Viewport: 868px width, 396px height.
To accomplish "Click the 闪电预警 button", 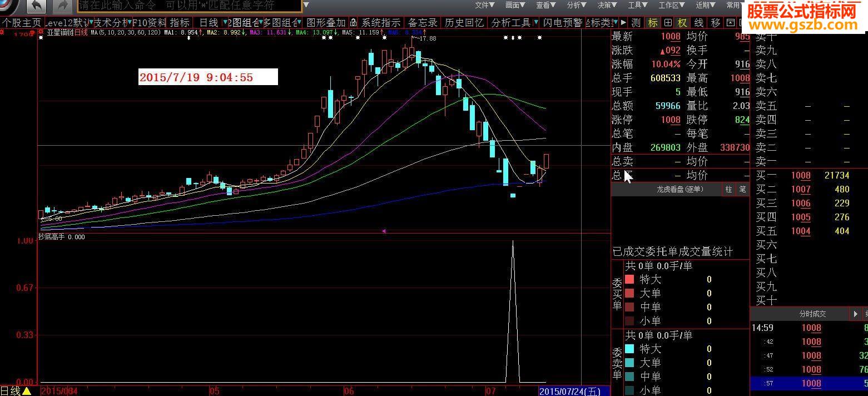I will (x=562, y=23).
